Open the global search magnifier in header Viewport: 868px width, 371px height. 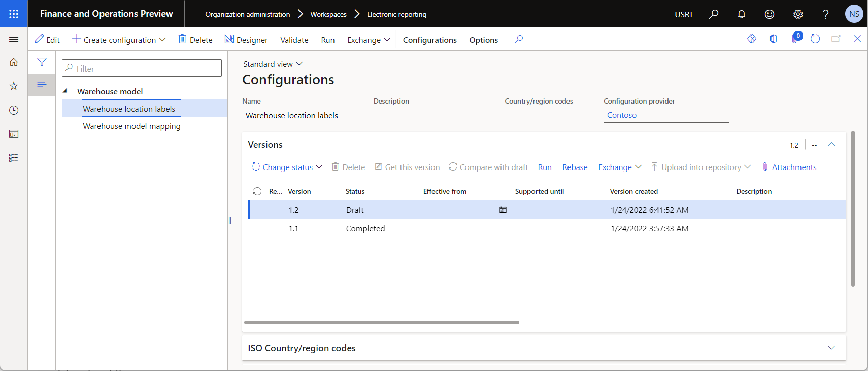click(x=714, y=14)
